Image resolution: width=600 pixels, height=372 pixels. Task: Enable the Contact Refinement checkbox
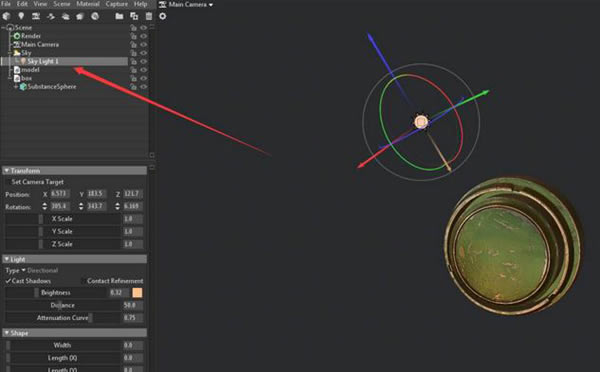click(84, 281)
